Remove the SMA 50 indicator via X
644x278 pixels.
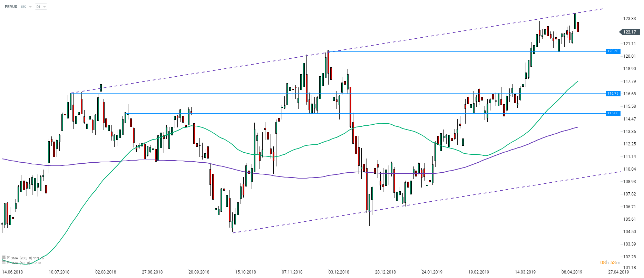(8, 262)
